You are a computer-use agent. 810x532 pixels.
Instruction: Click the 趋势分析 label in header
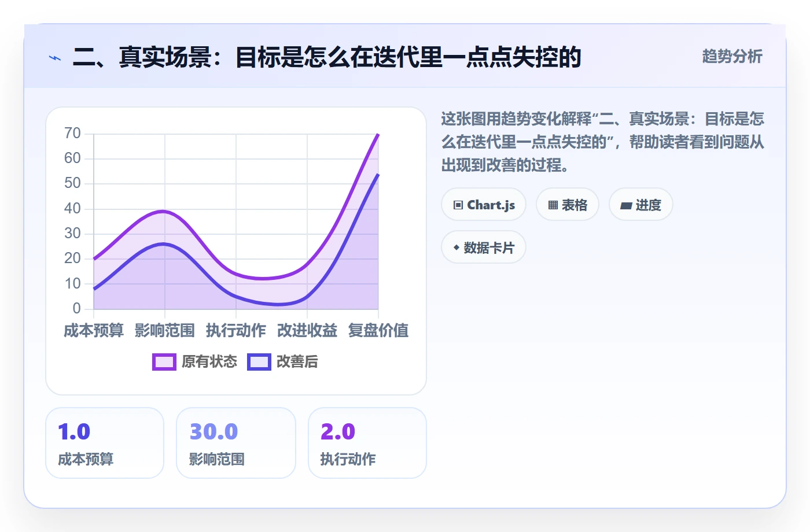pyautogui.click(x=732, y=57)
